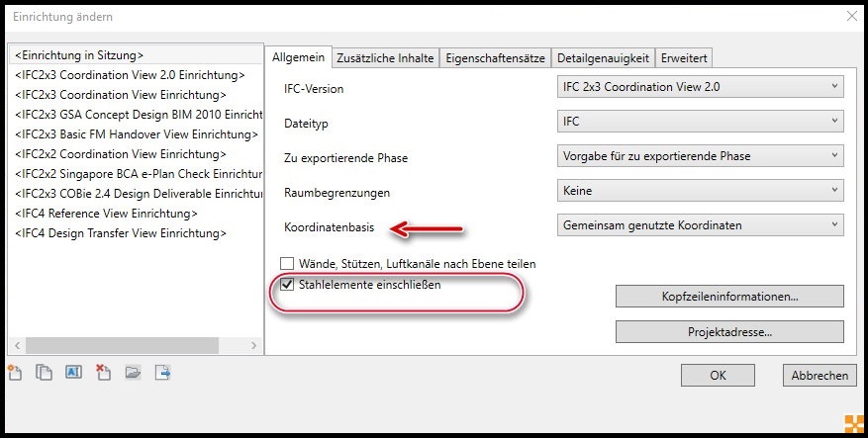Switch to the Zusätzliche Inhalte tab
This screenshot has width=868, height=438.
point(384,58)
